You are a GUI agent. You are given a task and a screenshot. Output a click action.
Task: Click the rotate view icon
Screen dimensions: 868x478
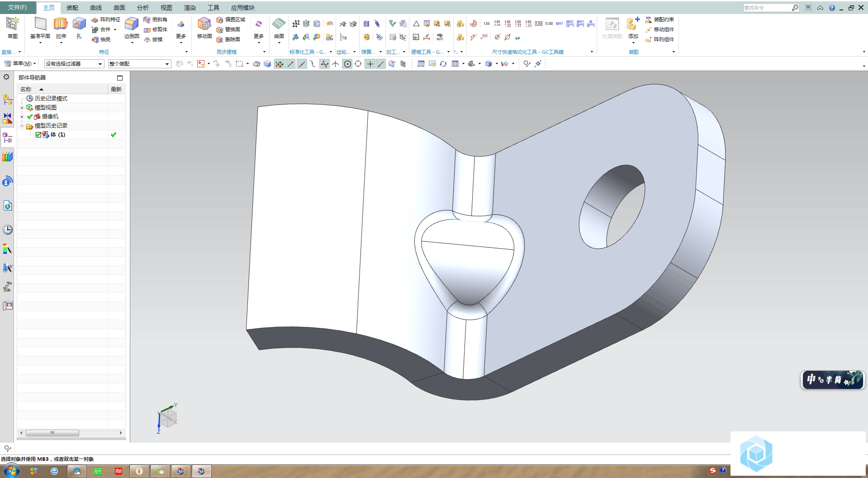(443, 64)
